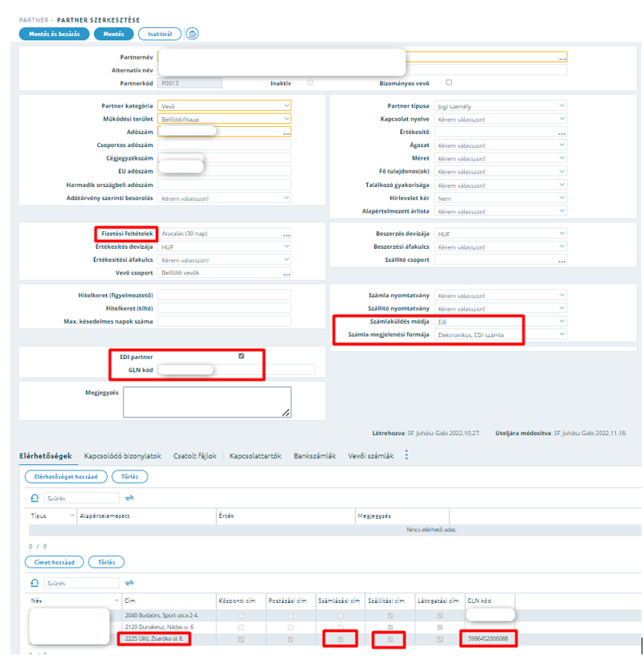Click Törlés beside Elérhetőséget hozzáad
This screenshot has width=644, height=656.
(130, 476)
